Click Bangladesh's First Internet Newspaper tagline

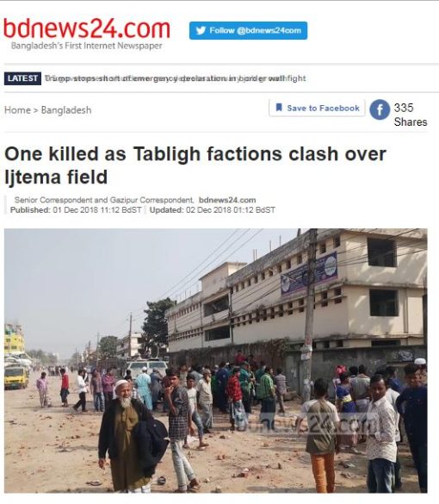coord(86,46)
